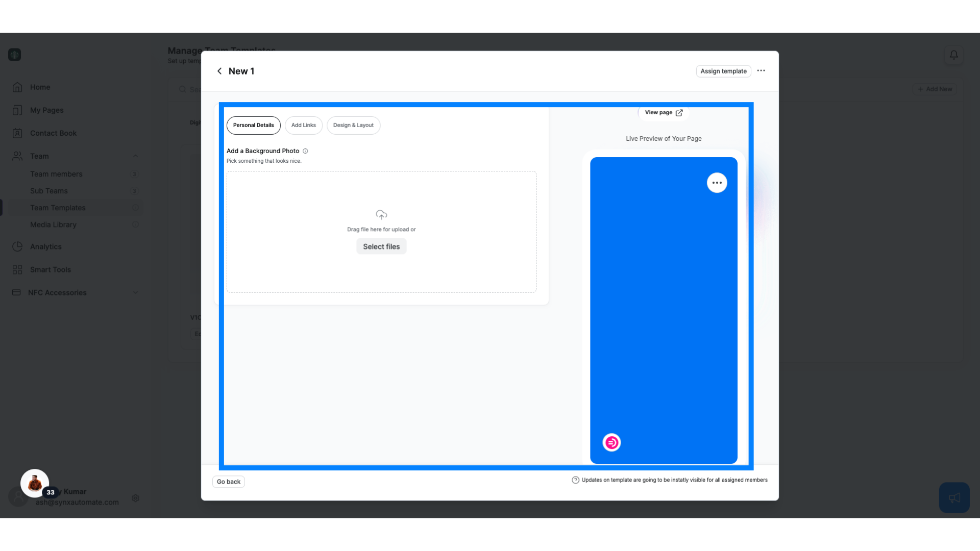Switch to the Personal Details tab
This screenshot has height=551, width=980.
pos(253,125)
